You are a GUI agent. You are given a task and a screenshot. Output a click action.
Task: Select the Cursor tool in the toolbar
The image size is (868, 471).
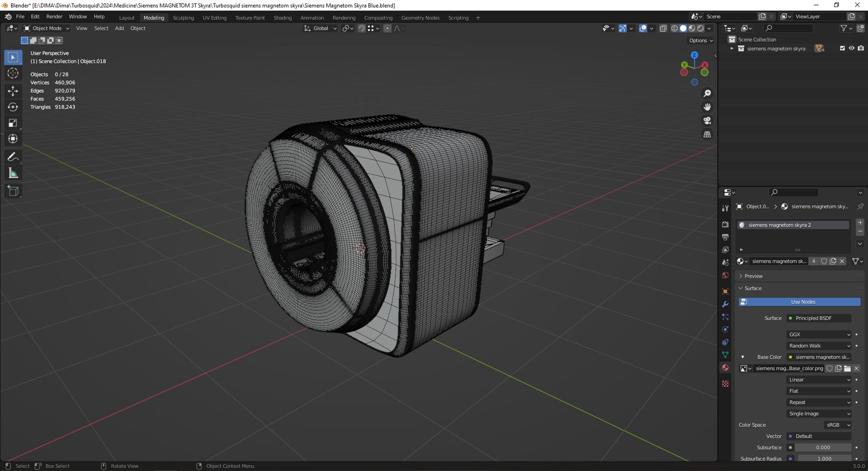pos(13,73)
